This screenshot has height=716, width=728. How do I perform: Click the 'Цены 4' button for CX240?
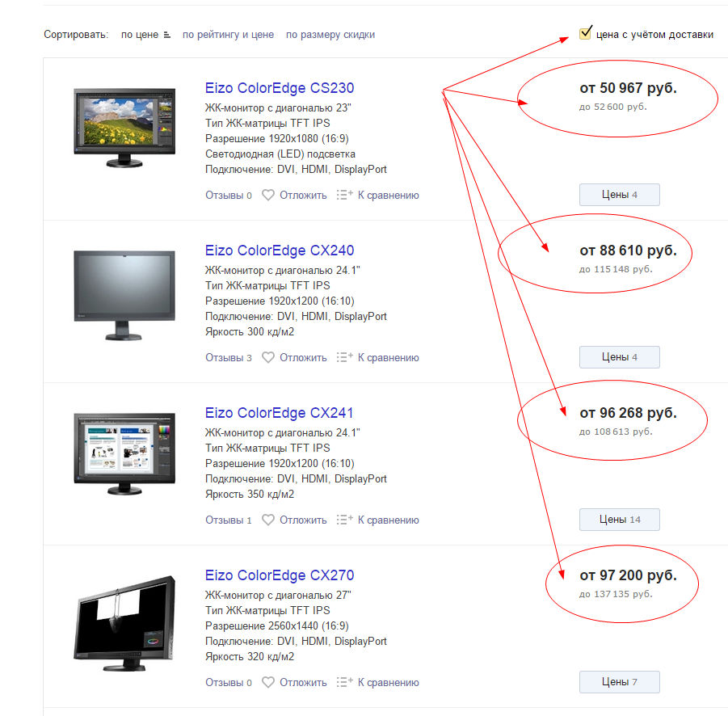(x=620, y=357)
